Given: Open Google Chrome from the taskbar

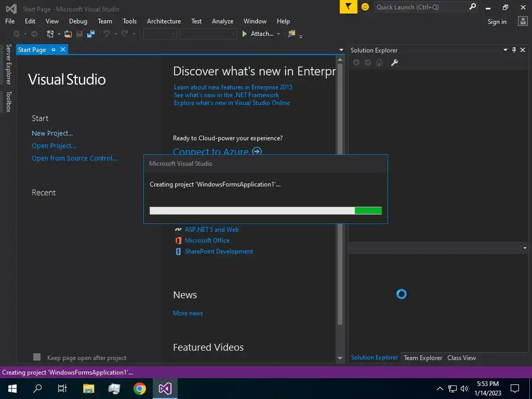Looking at the screenshot, I should [139, 389].
